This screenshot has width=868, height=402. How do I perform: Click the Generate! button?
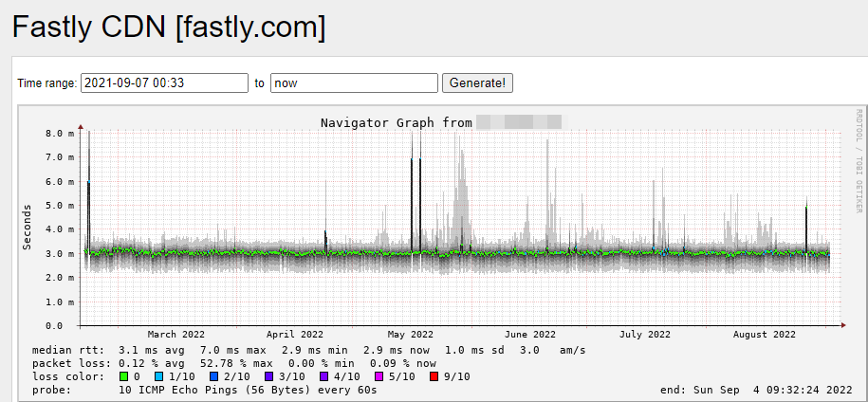(477, 82)
